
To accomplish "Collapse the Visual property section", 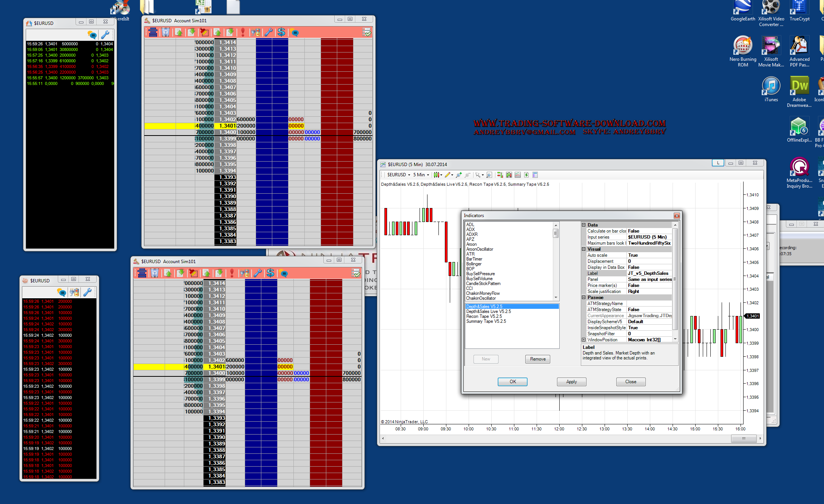I will point(583,249).
